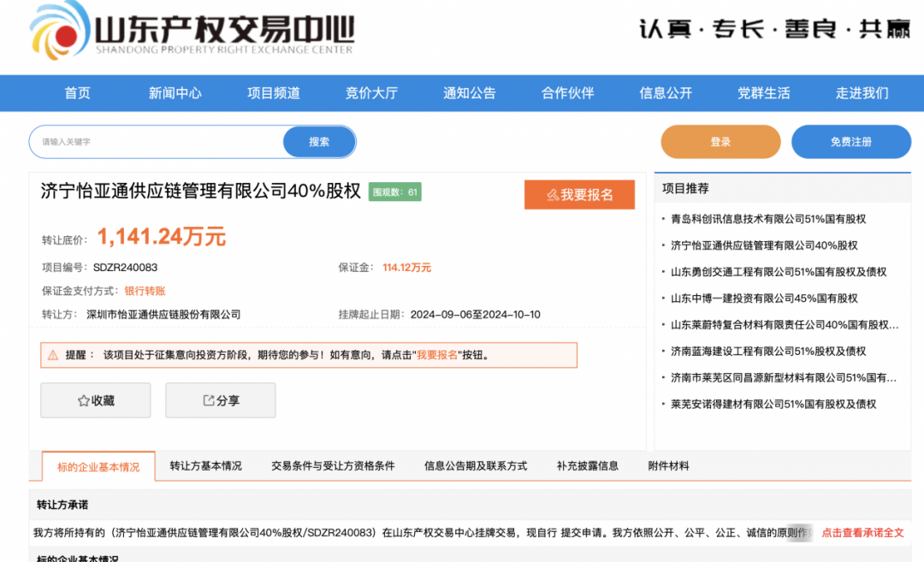Image resolution: width=924 pixels, height=562 pixels.
Task: Click the share icon next to 分享
Action: click(x=208, y=400)
